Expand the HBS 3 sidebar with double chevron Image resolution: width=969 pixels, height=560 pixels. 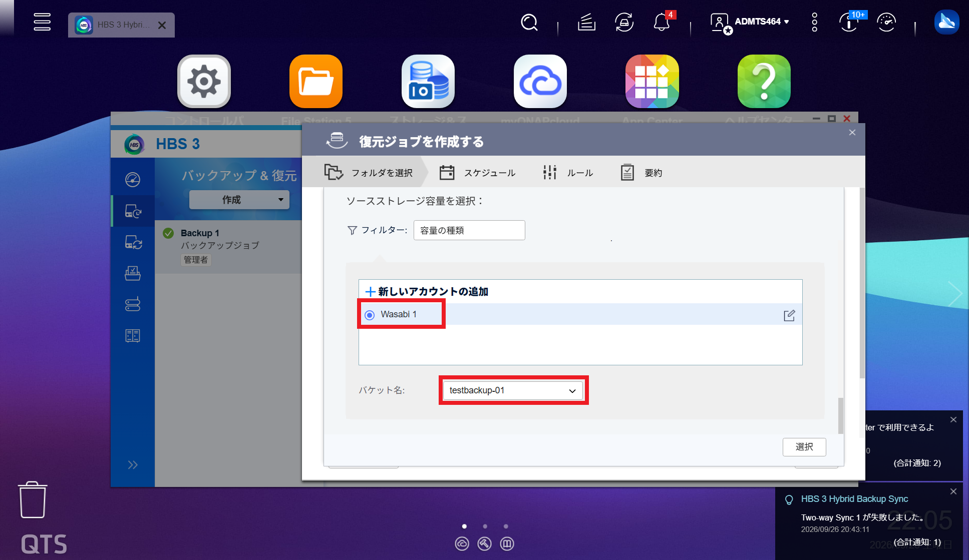click(133, 465)
